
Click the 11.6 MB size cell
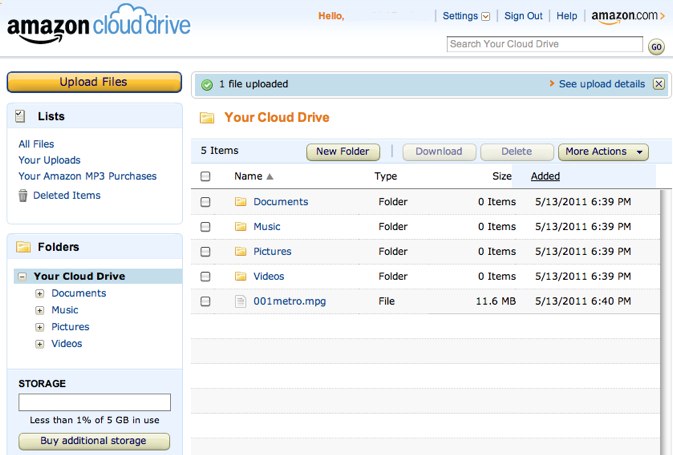[496, 301]
